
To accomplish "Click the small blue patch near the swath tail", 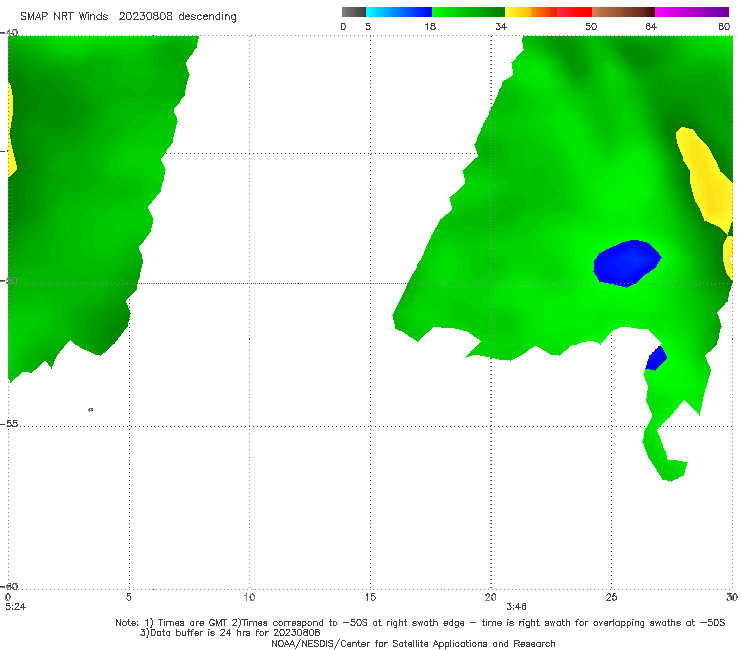I will point(656,359).
